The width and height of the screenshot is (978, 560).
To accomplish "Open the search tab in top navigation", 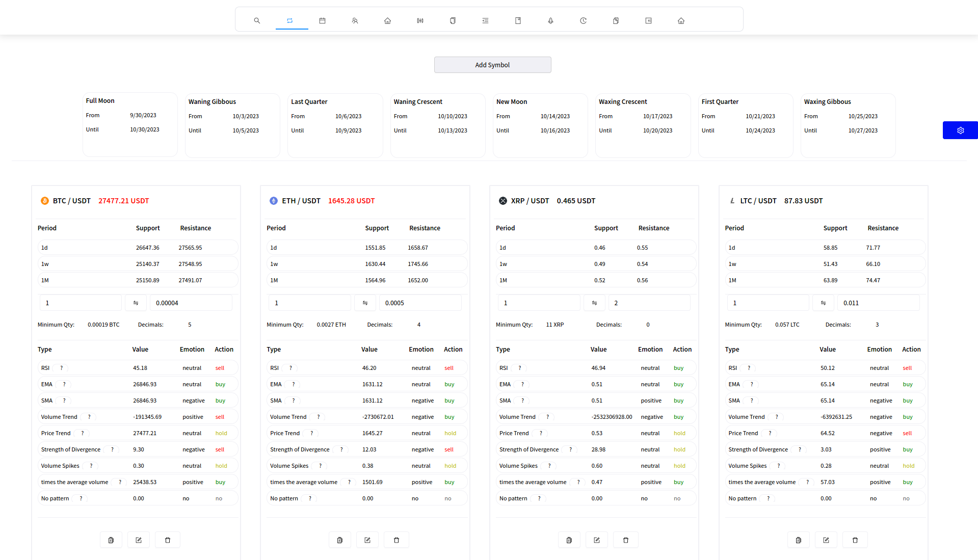I will [257, 21].
